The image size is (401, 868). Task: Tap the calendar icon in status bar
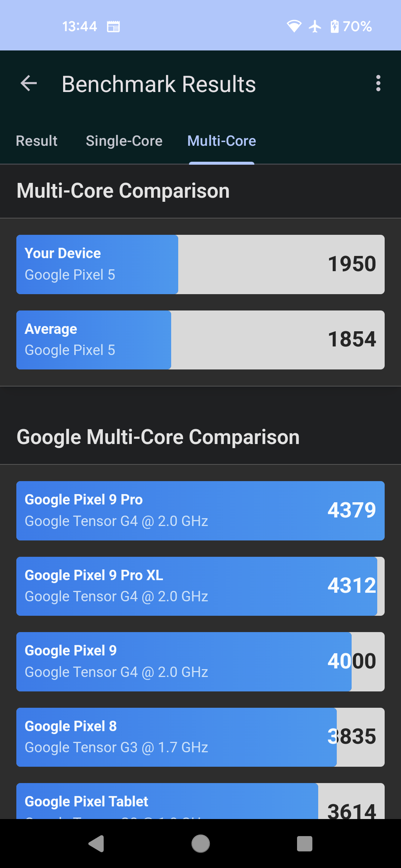pos(113,27)
